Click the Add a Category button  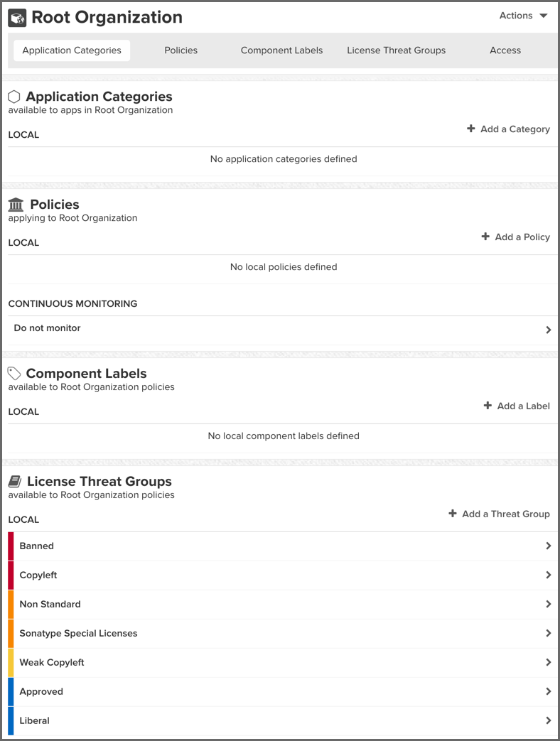pos(508,129)
